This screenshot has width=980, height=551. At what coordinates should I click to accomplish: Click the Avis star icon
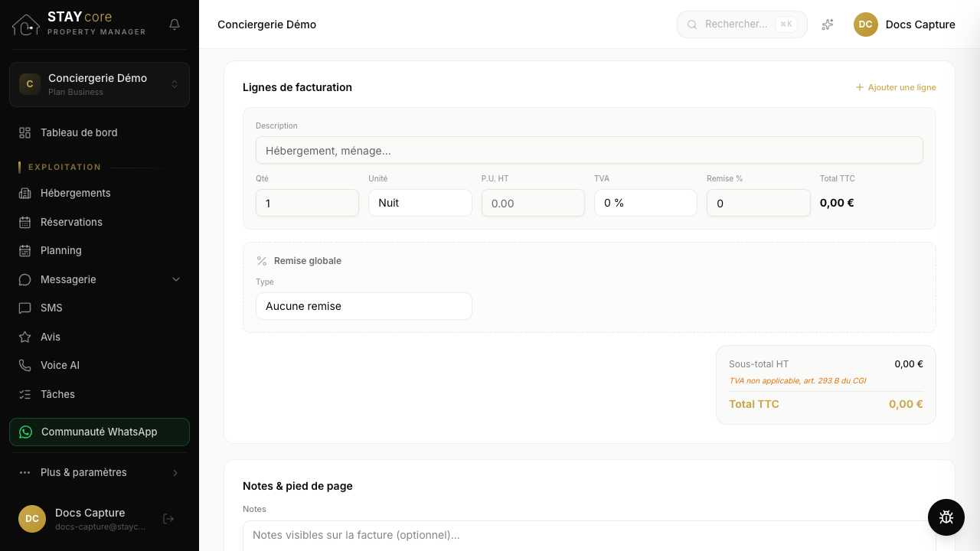coord(25,337)
